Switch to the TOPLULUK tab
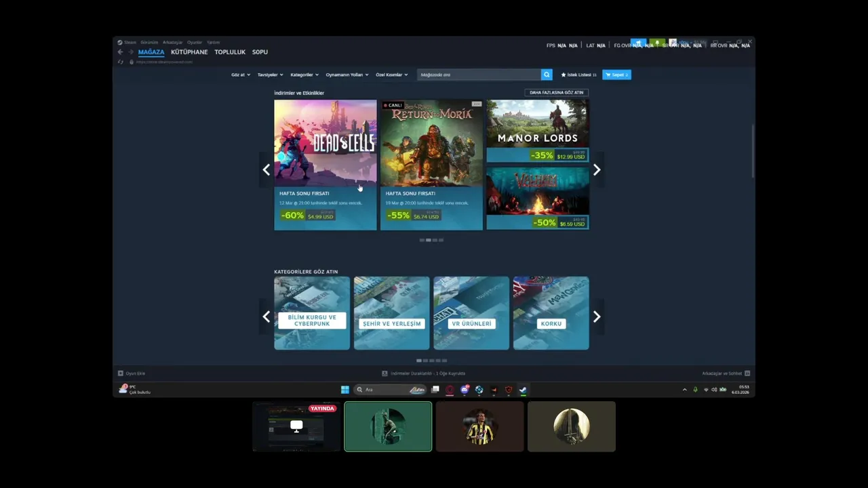Viewport: 868px width, 488px height. pos(230,52)
